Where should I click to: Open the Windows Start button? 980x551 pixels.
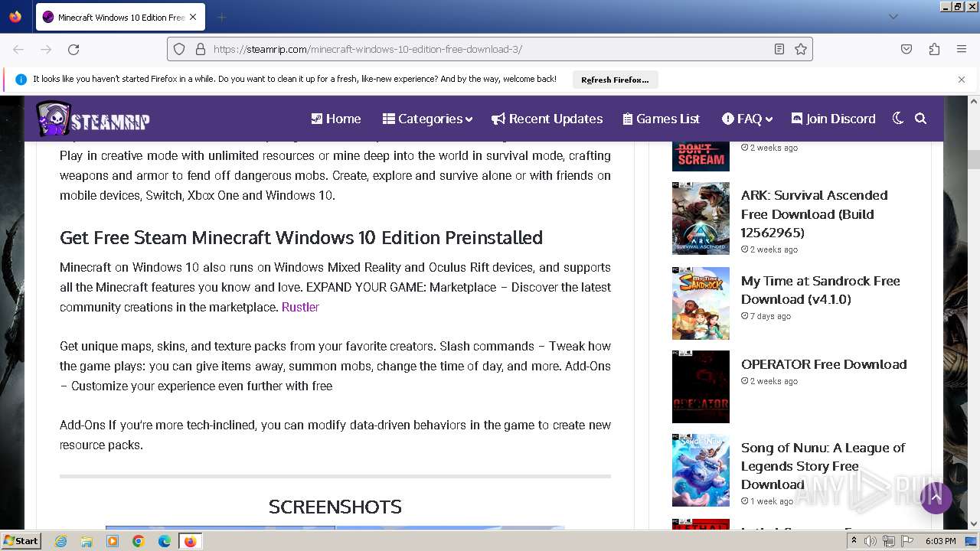tap(21, 541)
